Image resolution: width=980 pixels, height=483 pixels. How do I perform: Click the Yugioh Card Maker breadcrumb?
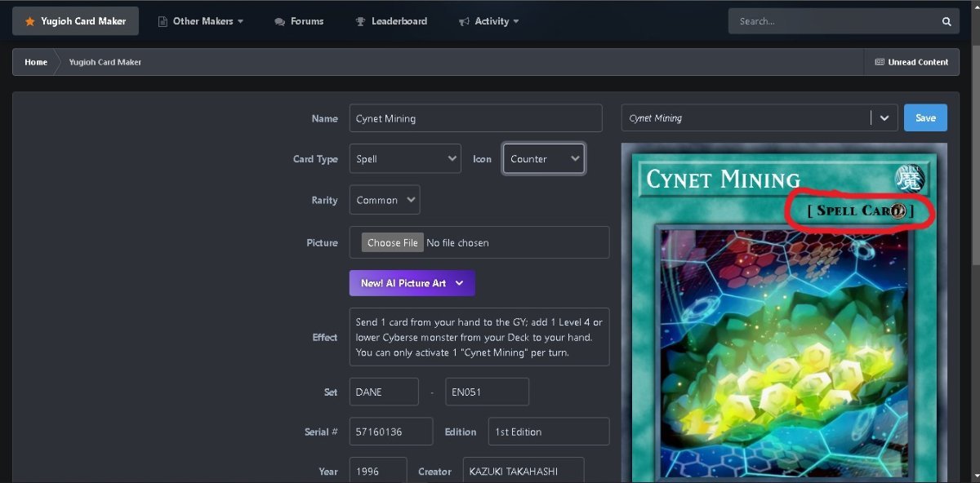(x=105, y=62)
